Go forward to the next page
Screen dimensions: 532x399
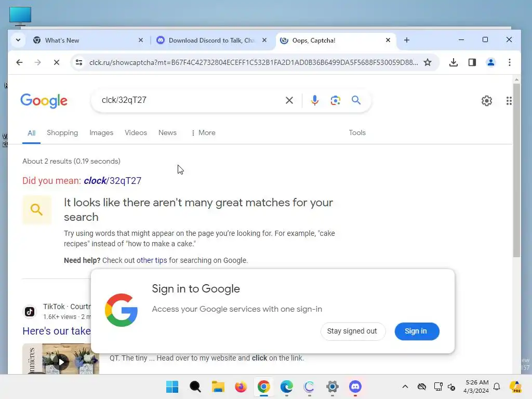tap(37, 62)
